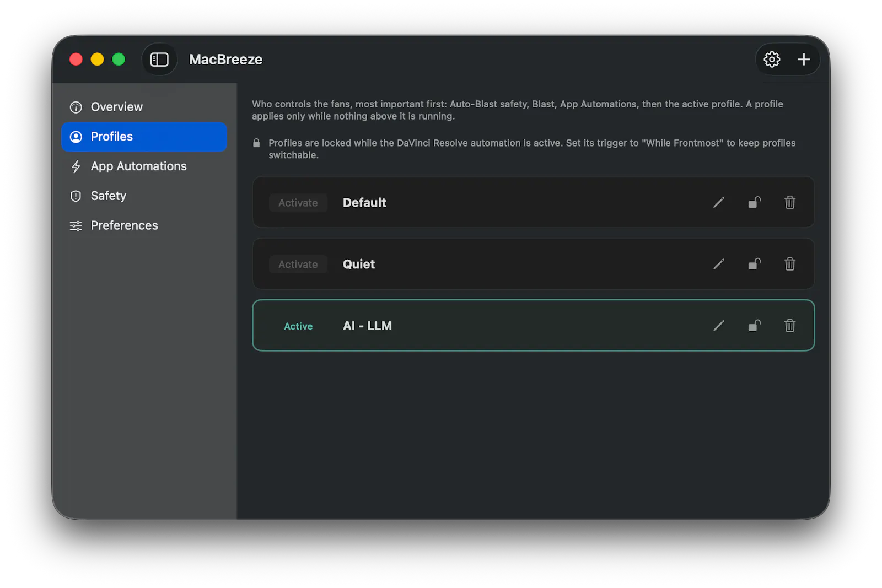Open settings via the gear icon
Viewport: 882px width, 588px height.
772,60
